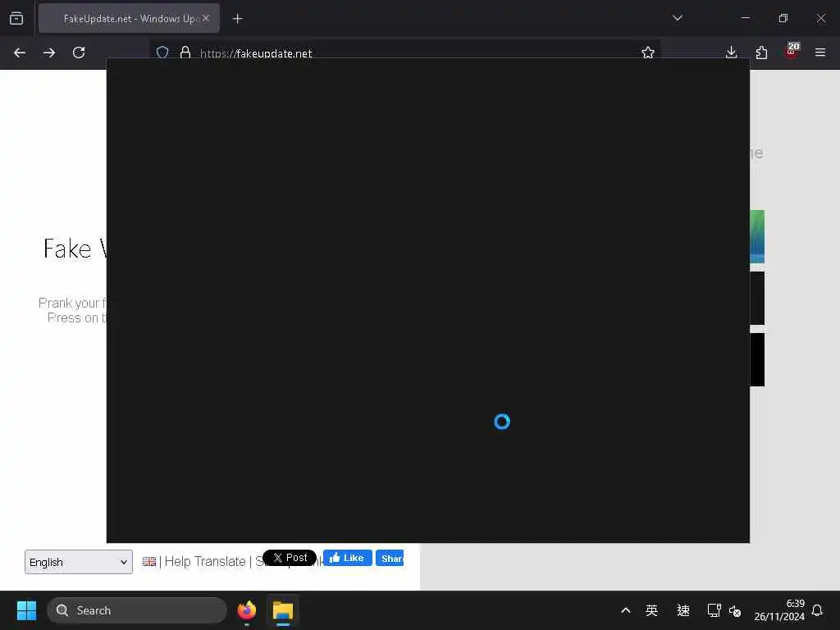Viewport: 840px width, 630px height.
Task: Open a new tab with the plus button
Action: pos(238,19)
